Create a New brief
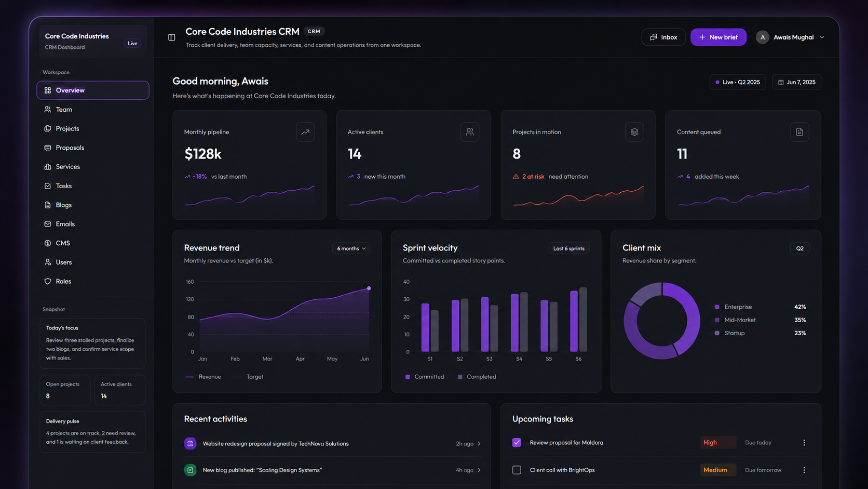This screenshot has height=489, width=868. point(718,37)
